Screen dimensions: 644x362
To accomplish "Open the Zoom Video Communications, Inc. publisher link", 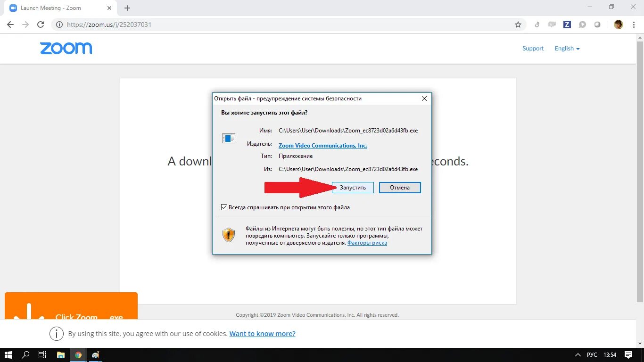I will (323, 146).
